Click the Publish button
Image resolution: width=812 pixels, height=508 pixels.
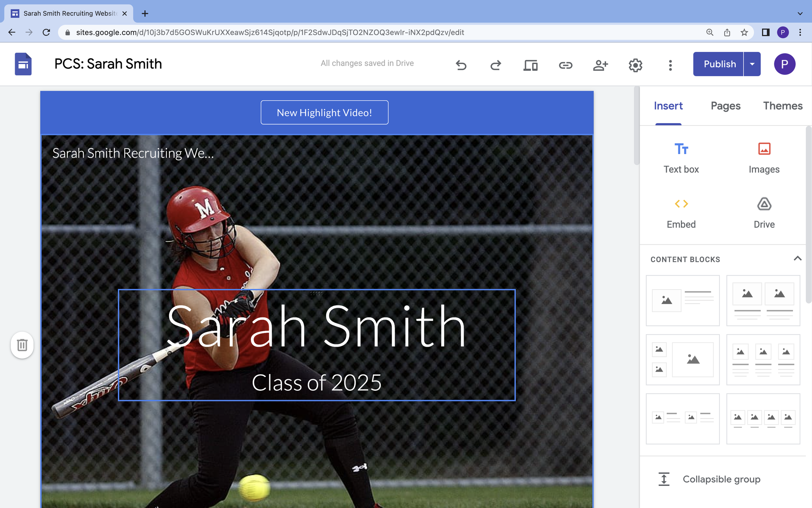pos(719,64)
